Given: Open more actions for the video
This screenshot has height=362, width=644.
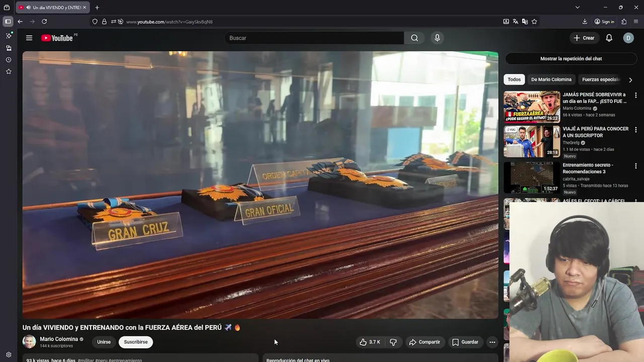Looking at the screenshot, I should tap(492, 342).
